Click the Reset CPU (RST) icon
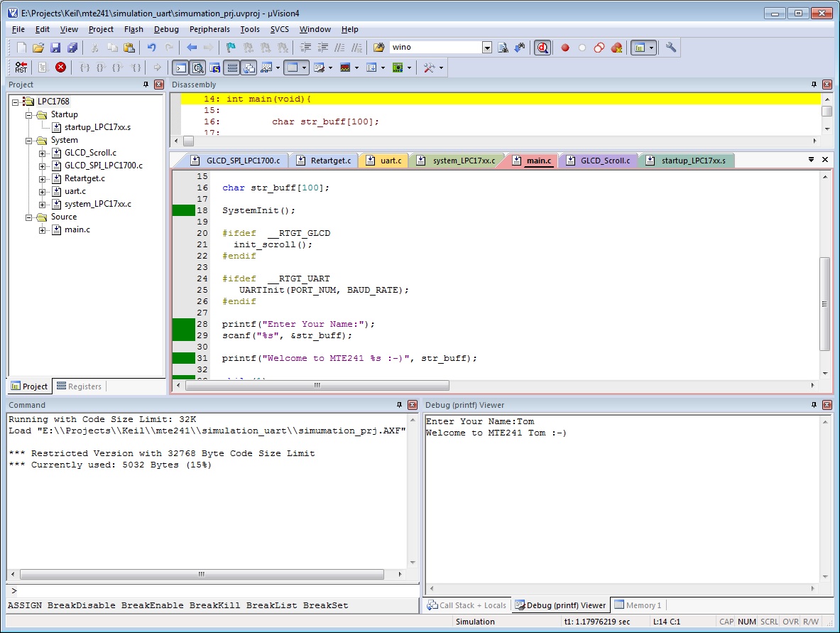This screenshot has height=633, width=840. click(x=20, y=67)
